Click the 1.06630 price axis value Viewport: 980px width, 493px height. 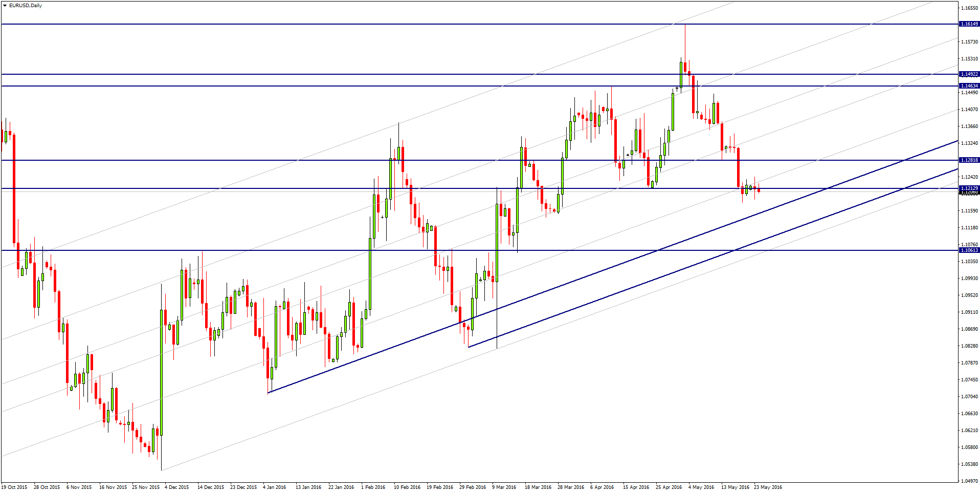(x=970, y=414)
